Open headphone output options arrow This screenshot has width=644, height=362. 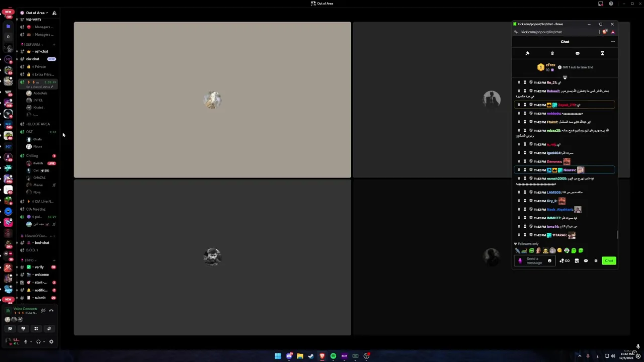pos(44,342)
